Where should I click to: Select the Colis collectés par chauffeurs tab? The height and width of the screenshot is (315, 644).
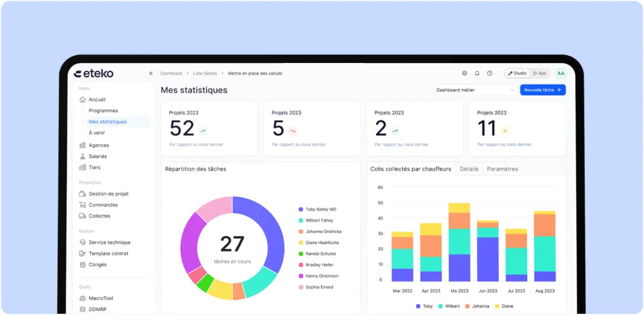tap(411, 169)
